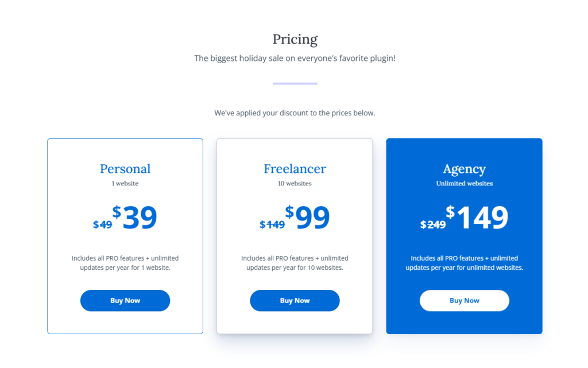
Task: Click the Personal plan features description
Action: click(125, 263)
